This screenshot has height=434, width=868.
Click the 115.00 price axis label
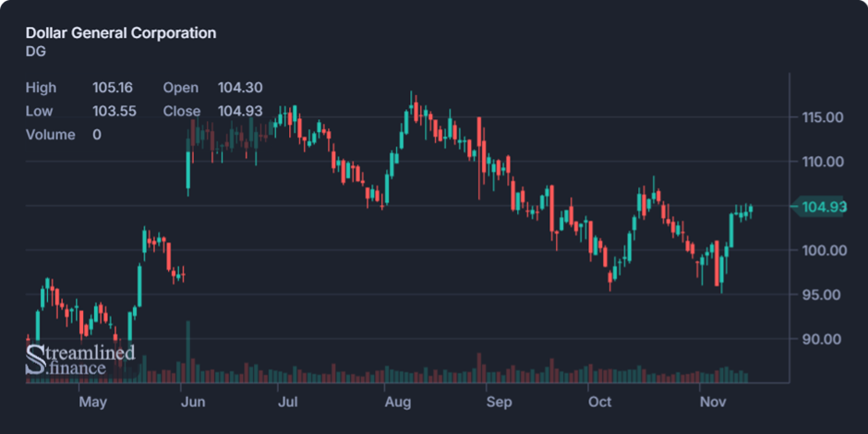point(823,117)
